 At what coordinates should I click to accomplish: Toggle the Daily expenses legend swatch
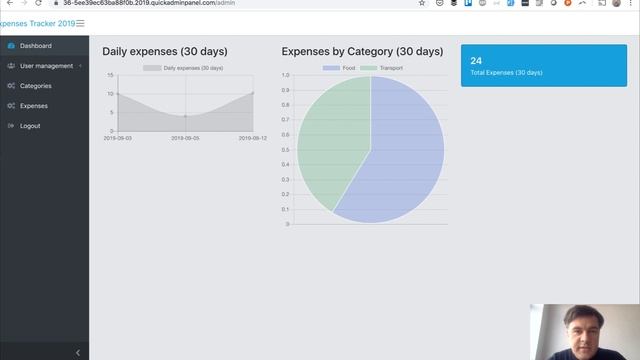coord(152,68)
